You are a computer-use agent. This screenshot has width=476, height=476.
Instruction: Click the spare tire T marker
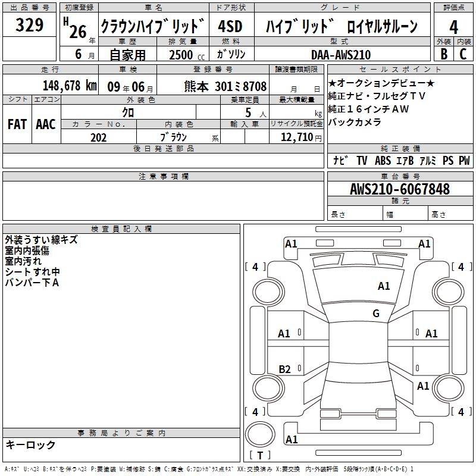tap(260, 455)
